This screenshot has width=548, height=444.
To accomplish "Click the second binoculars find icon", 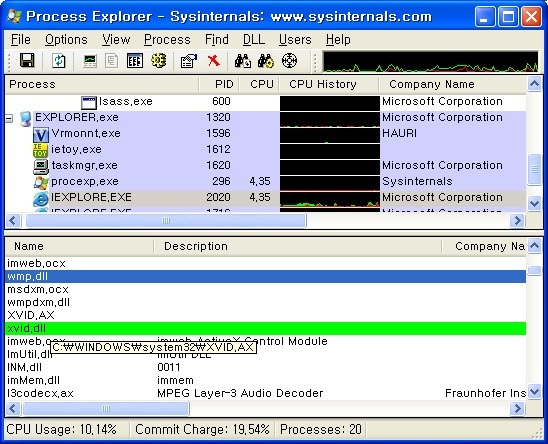I will click(x=266, y=61).
